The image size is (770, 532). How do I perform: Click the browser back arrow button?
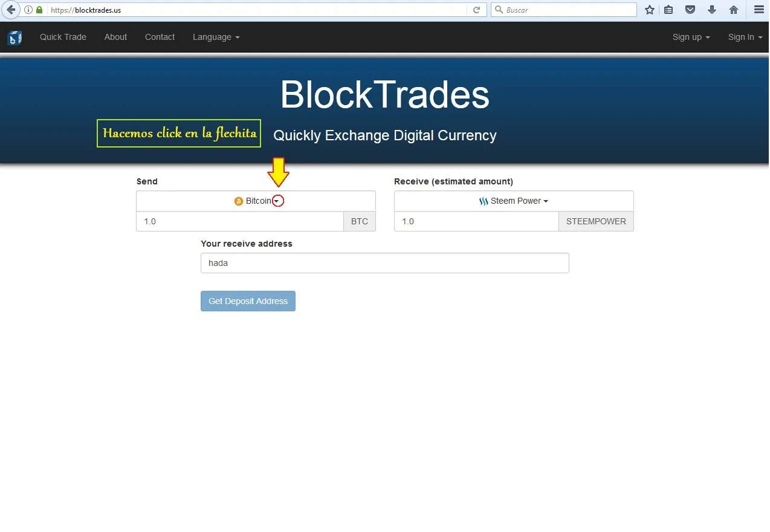point(11,10)
